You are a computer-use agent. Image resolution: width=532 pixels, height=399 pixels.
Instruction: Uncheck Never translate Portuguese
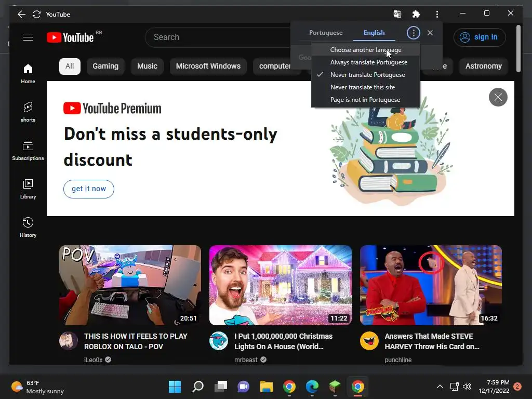(365, 75)
